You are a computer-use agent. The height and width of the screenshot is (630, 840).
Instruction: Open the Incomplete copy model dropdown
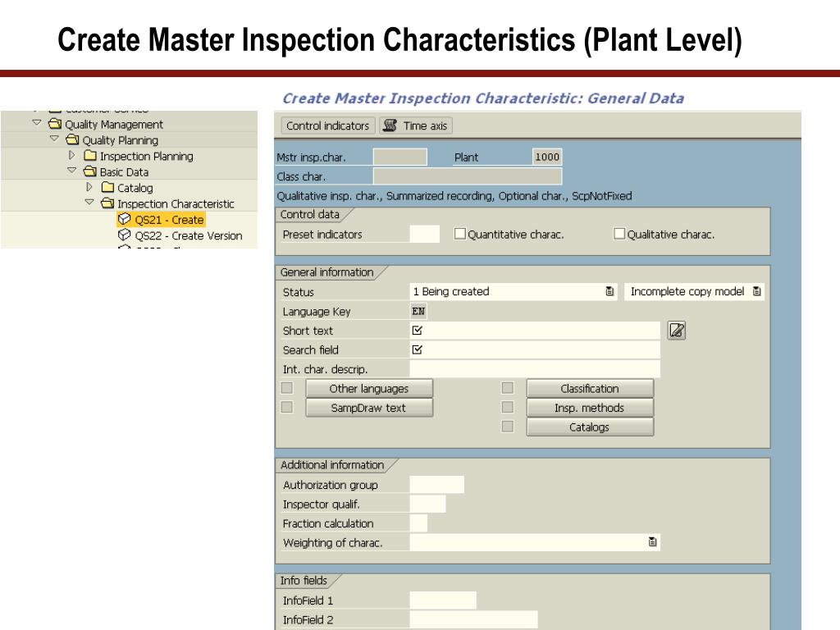tap(757, 291)
